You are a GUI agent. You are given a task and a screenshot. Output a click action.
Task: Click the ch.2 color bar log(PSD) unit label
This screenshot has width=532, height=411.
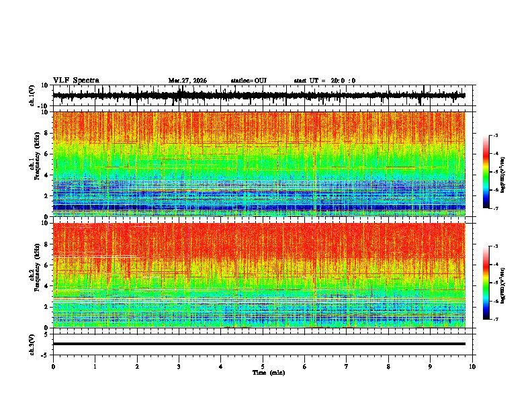[502, 285]
